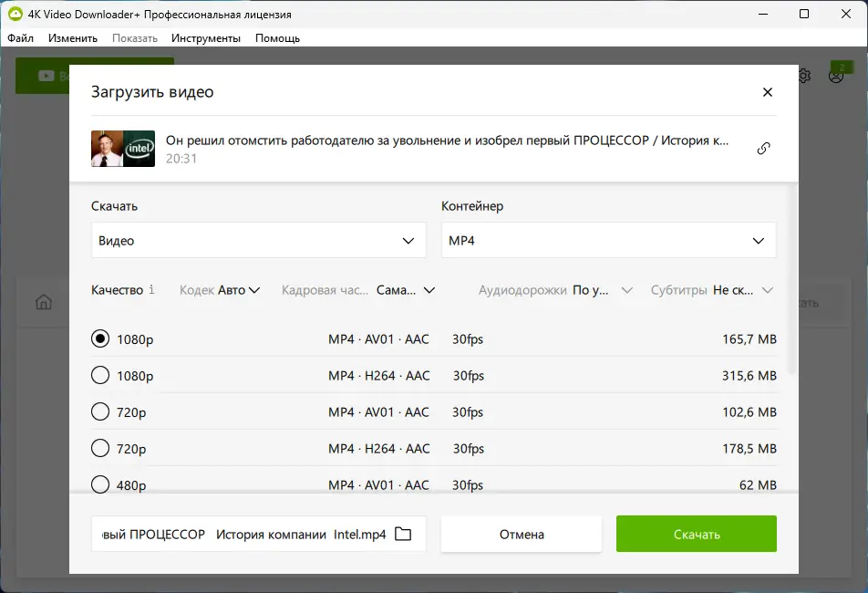Click the copy link icon beside video title

pyautogui.click(x=763, y=148)
